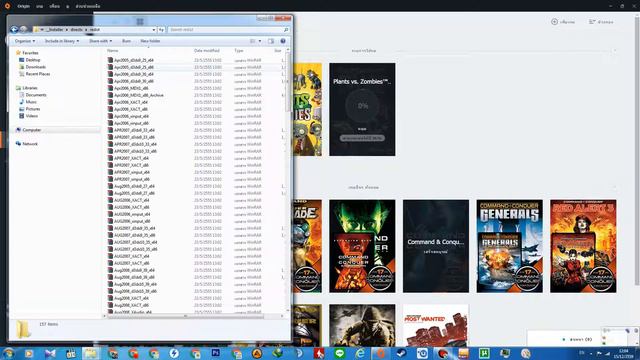640x360 pixels.
Task: Open the soldier helmet game tile
Action: point(362,325)
